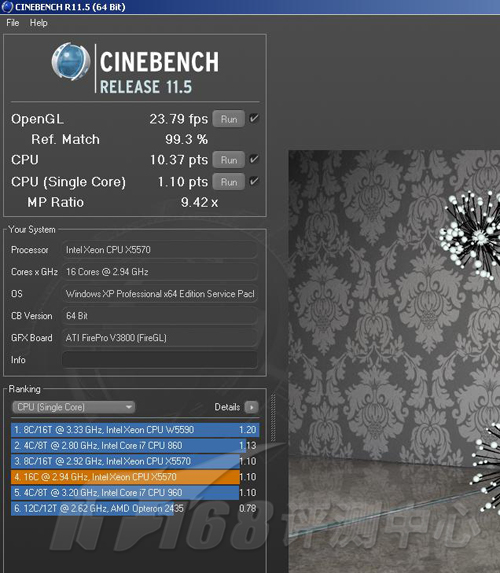The height and width of the screenshot is (573, 500).
Task: Select ranking entry Intel Xeon CPU W5590
Action: [135, 430]
